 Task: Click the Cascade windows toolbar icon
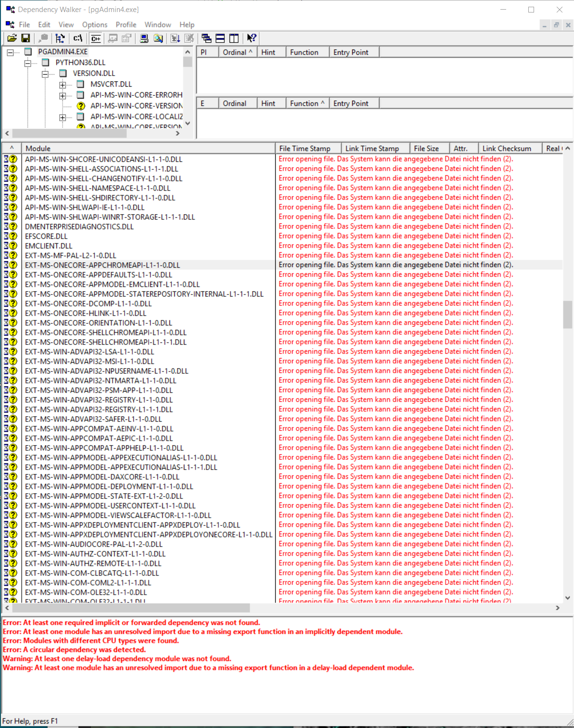206,38
